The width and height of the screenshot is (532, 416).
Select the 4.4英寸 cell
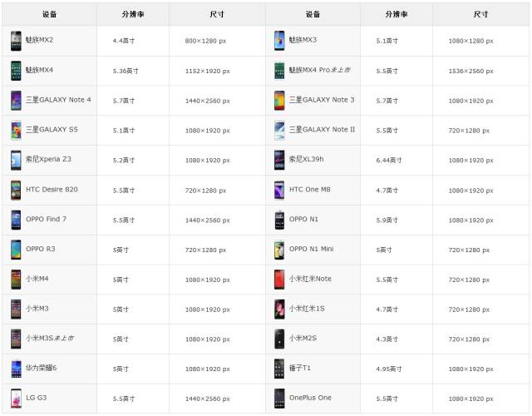click(x=124, y=41)
